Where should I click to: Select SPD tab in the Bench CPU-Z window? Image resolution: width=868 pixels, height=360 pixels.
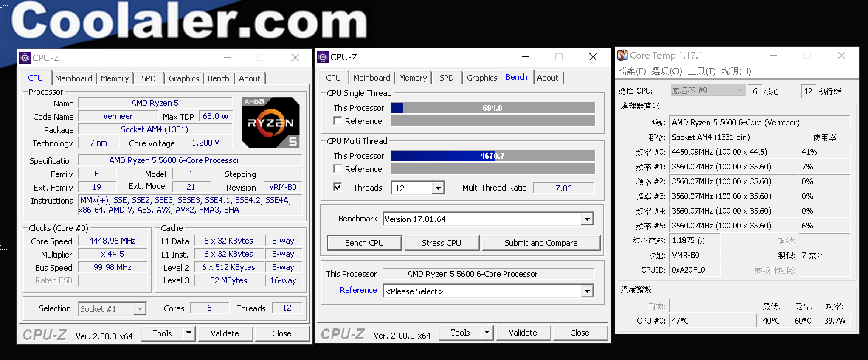coord(447,78)
